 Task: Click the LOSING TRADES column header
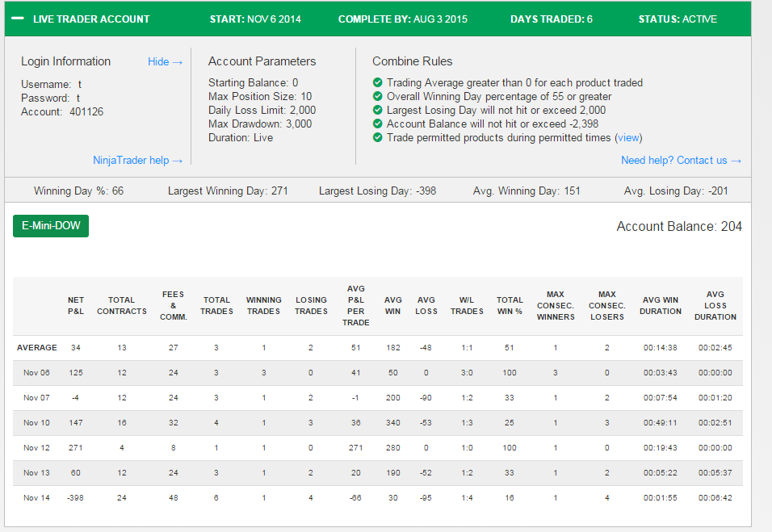tap(311, 306)
